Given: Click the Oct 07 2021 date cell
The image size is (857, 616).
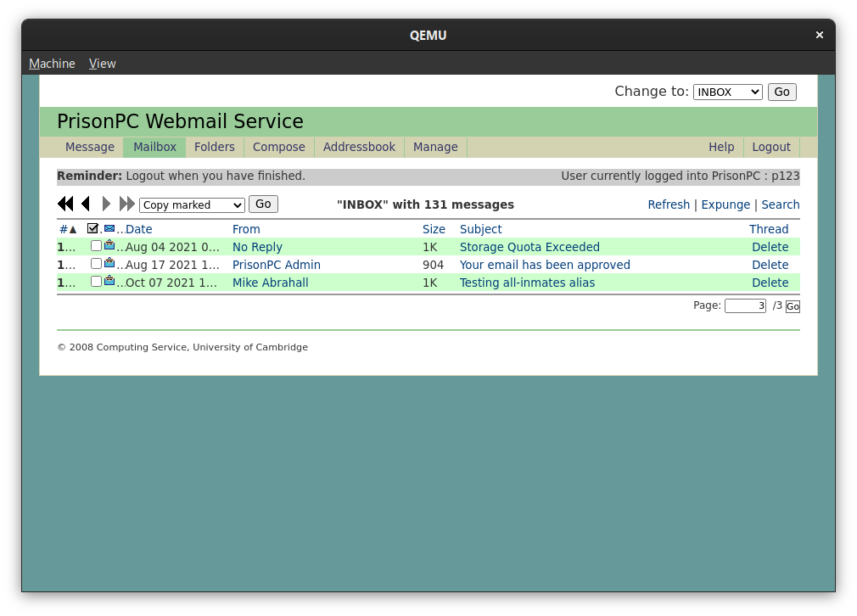Looking at the screenshot, I should tap(171, 283).
